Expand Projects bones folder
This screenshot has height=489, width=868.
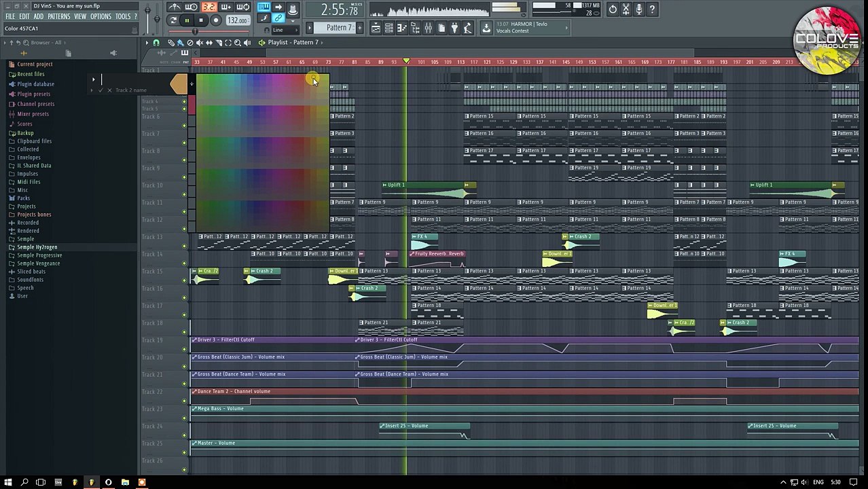pos(34,215)
